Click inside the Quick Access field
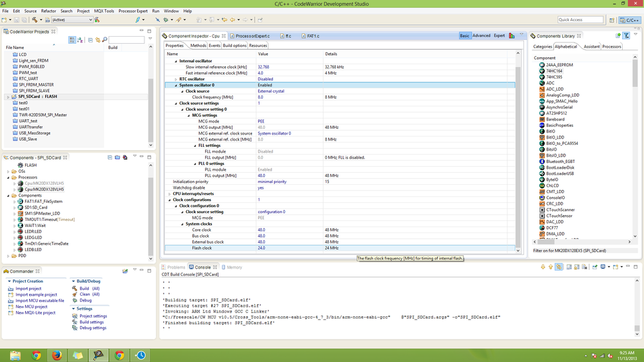Screen dimensions: 644x362 coord(580,20)
